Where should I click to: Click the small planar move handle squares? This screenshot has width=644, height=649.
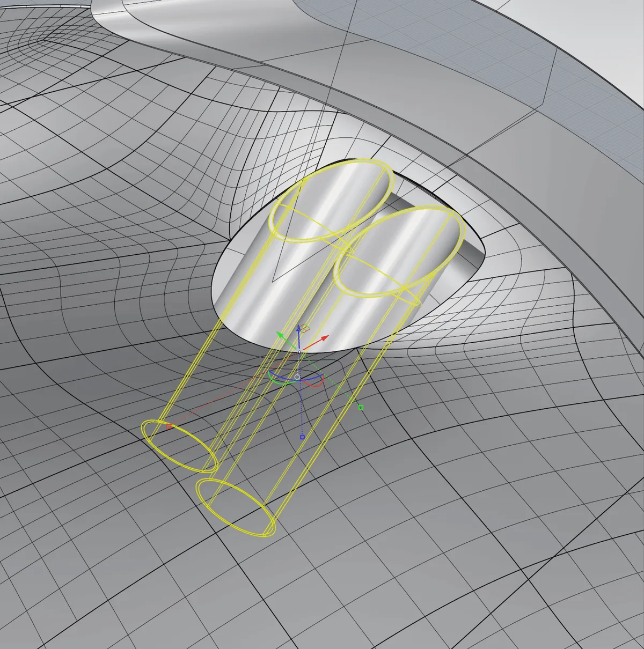304,327
